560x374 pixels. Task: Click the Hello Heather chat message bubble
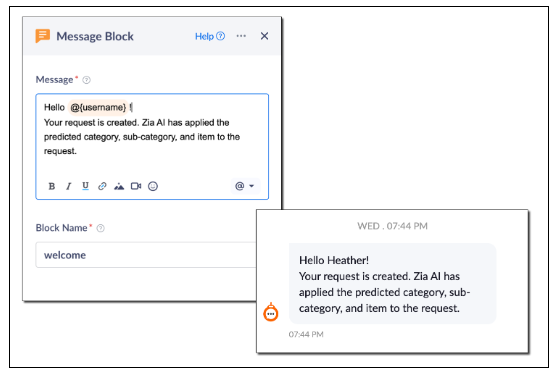(x=392, y=283)
